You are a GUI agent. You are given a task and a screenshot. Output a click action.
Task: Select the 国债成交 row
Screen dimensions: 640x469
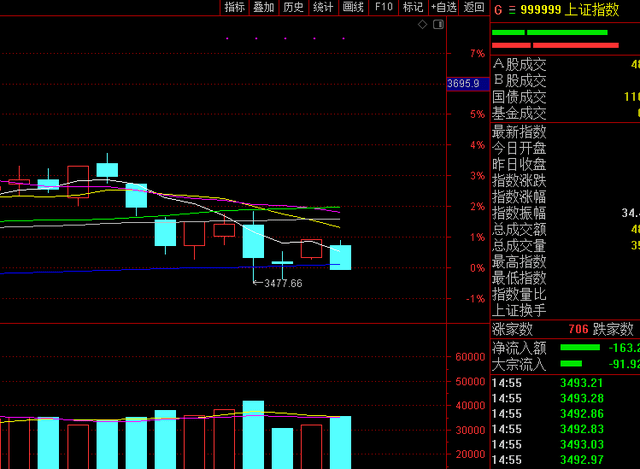pos(565,97)
